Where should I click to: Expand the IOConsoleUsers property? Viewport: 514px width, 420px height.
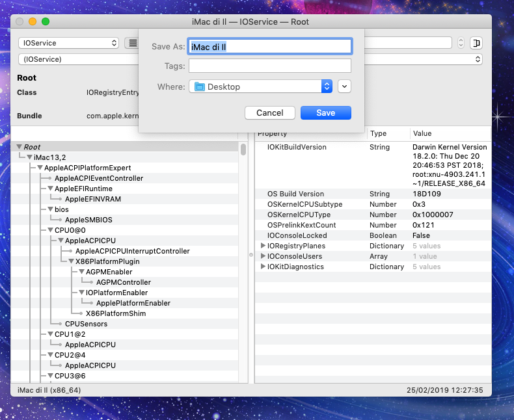[x=263, y=256]
